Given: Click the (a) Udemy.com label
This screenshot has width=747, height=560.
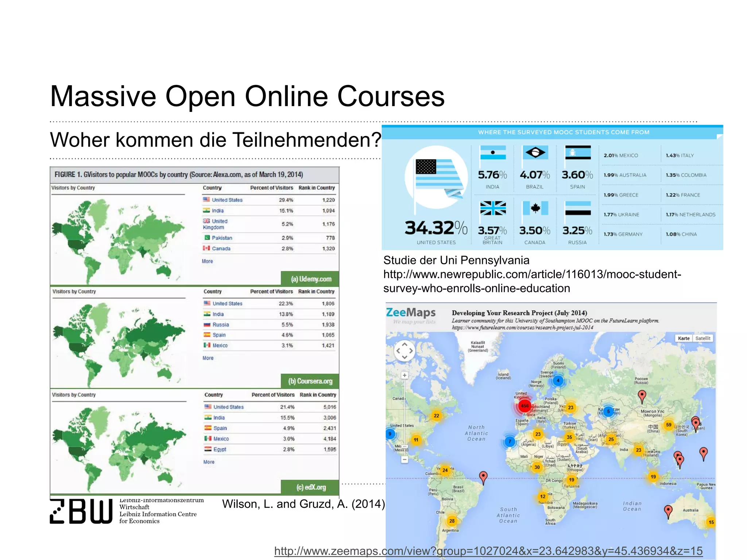Looking at the screenshot, I should [x=311, y=279].
